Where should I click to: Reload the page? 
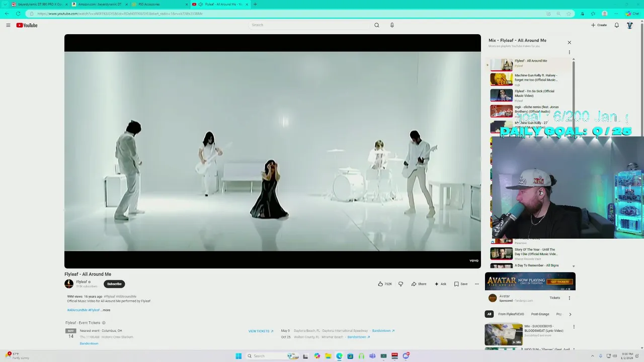[18, 14]
